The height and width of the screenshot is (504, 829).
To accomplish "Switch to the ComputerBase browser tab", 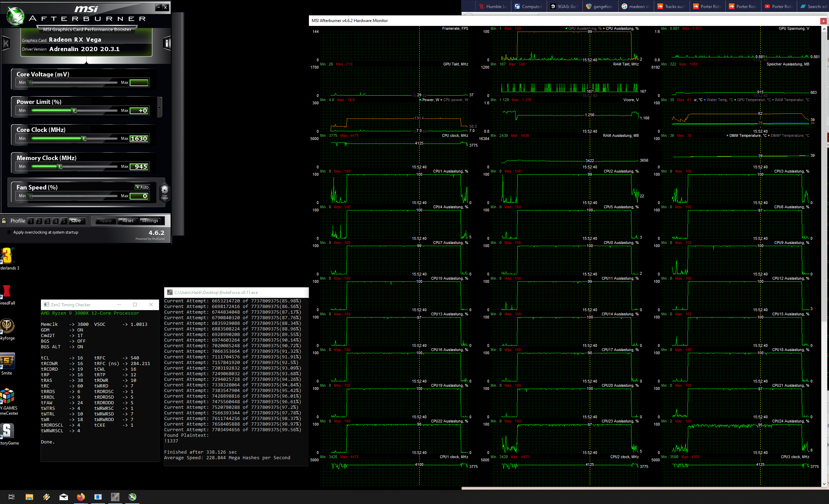I will (x=529, y=6).
